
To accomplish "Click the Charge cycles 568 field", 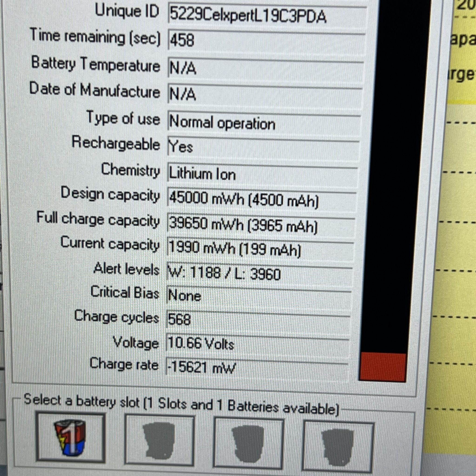I will pyautogui.click(x=258, y=320).
